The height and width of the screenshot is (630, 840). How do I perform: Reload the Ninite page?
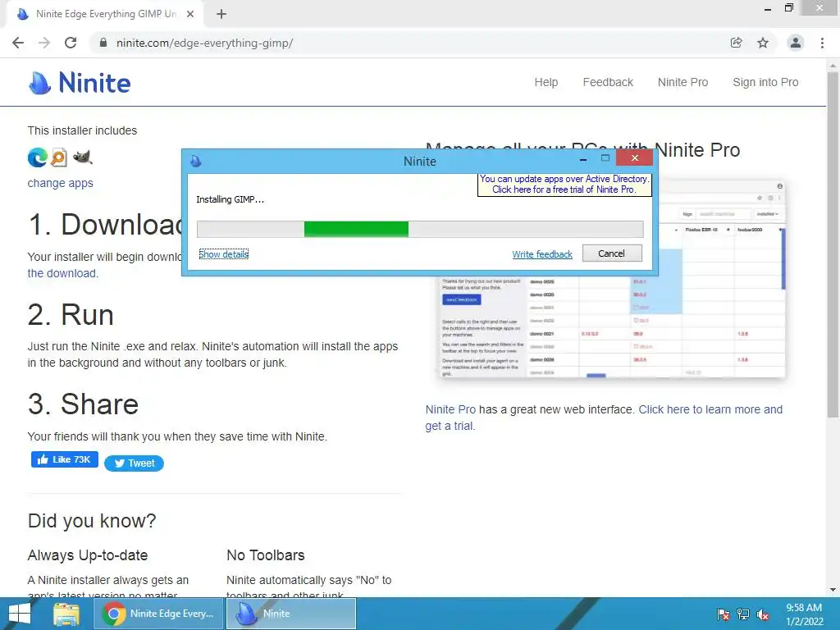(x=71, y=43)
